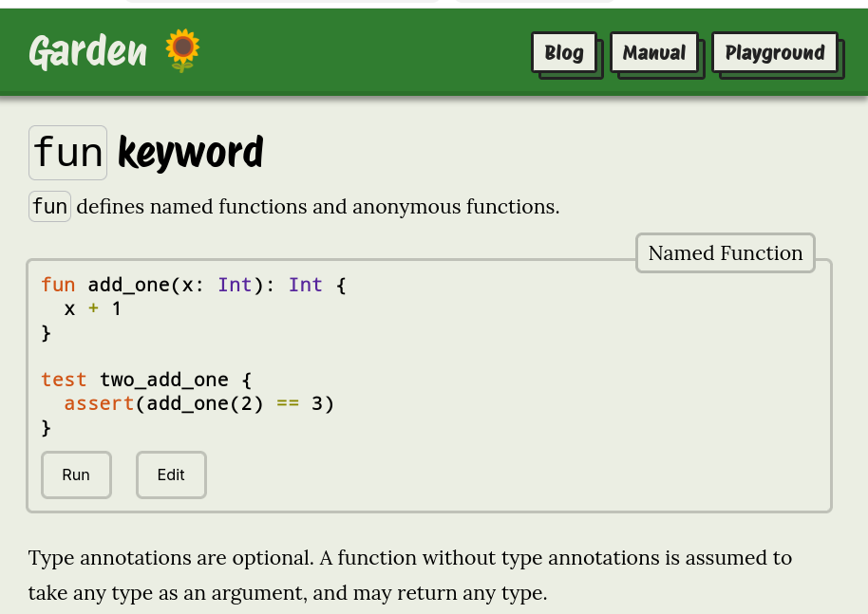Click the sunflower icon in the header
Image resolution: width=868 pixels, height=614 pixels.
click(182, 51)
